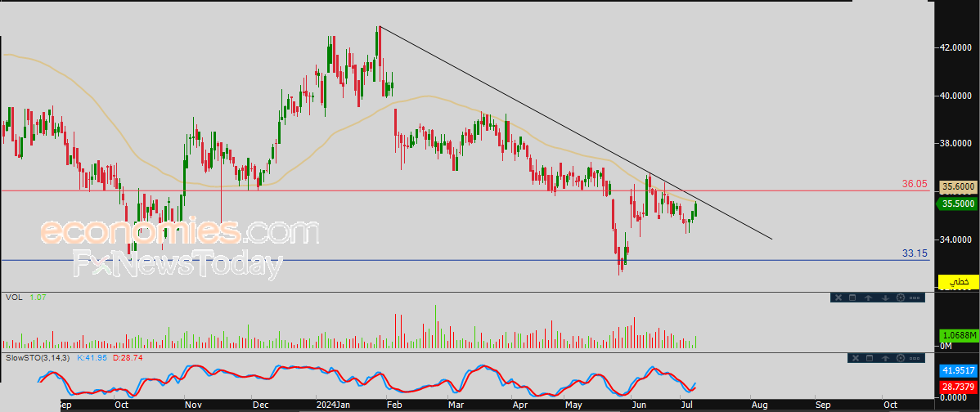
Task: Close the VOL volume indicator panel
Action: tap(838, 298)
